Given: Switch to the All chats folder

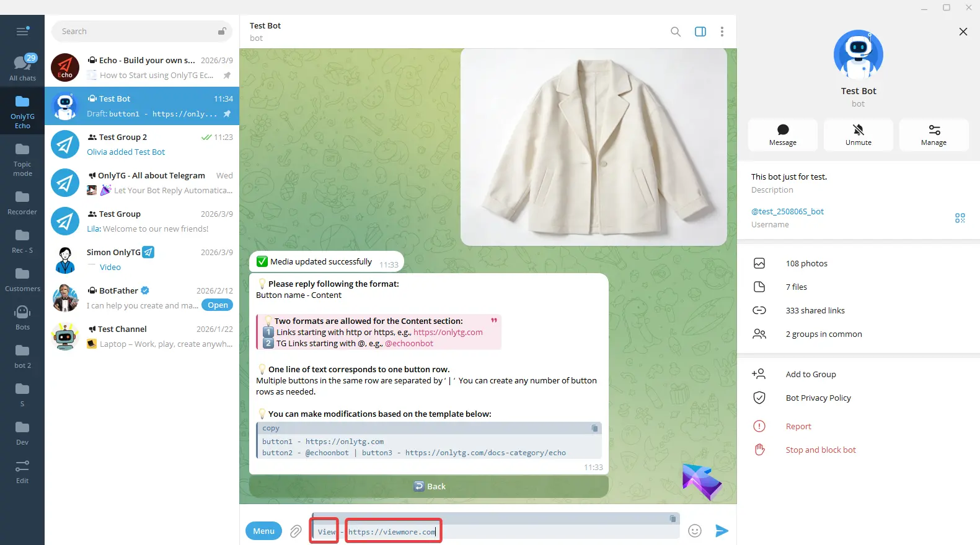Looking at the screenshot, I should click(x=22, y=68).
